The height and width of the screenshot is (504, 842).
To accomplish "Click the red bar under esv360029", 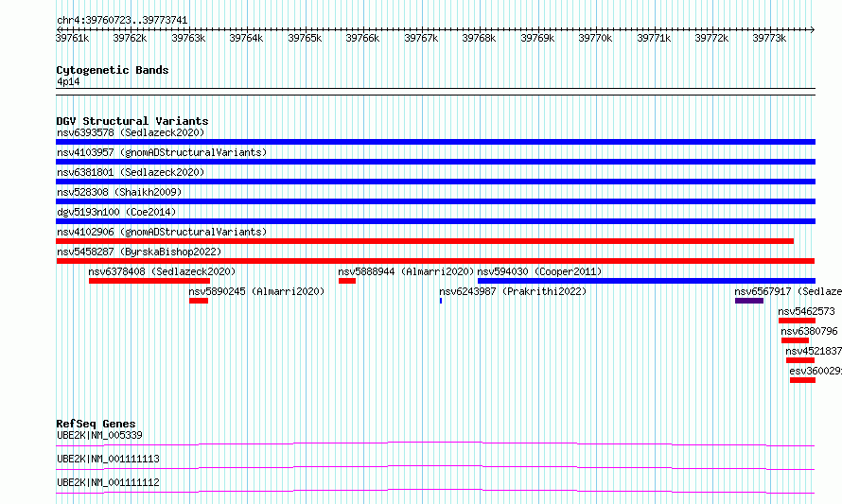I will pos(803,380).
